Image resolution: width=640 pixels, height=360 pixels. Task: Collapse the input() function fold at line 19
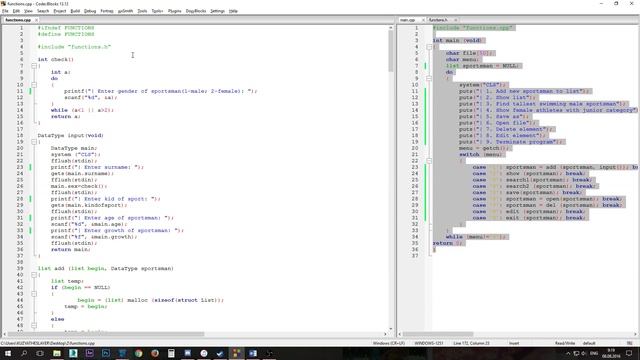[x=34, y=142]
